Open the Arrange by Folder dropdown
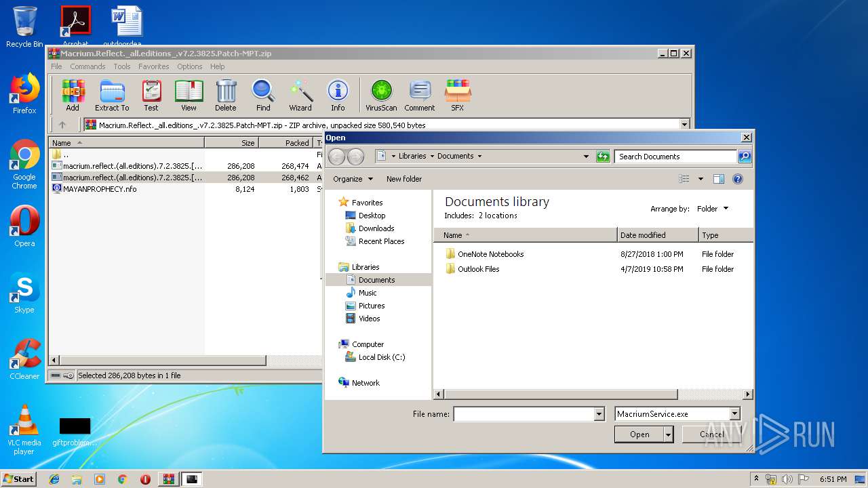 click(713, 209)
